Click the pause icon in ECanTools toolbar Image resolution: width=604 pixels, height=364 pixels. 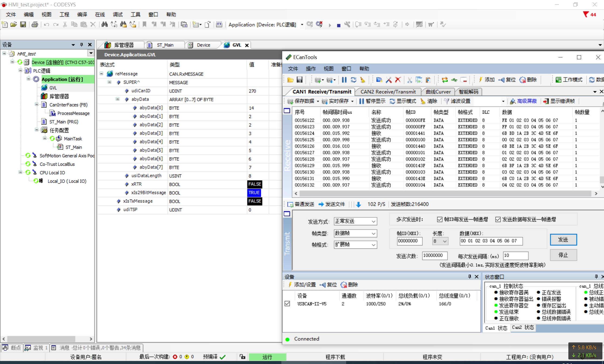pos(344,80)
